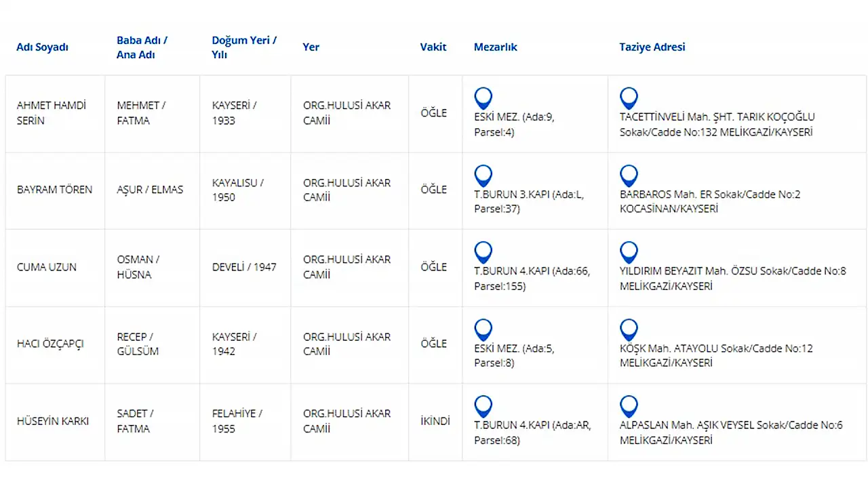Click the CUMA UZUN name cell
Screen dimensions: 868x490
coord(47,267)
